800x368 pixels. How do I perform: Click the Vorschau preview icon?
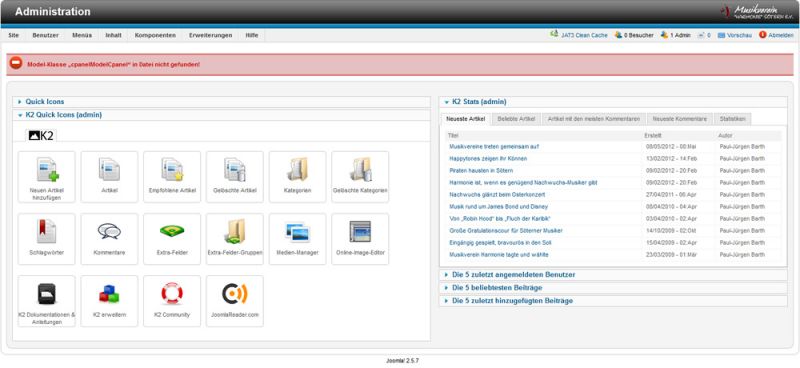click(x=721, y=35)
